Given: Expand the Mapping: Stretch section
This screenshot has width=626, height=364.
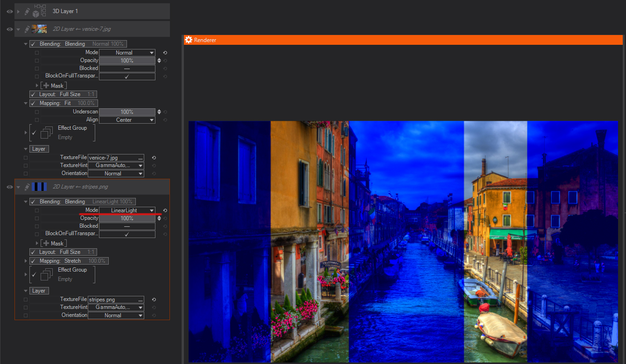Looking at the screenshot, I should click(26, 261).
